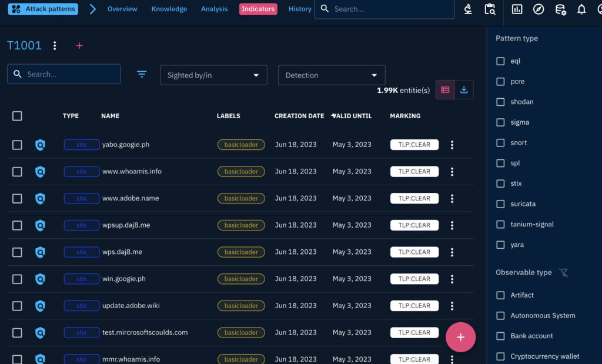The width and height of the screenshot is (602, 364).
Task: Switch to the Knowledge tab
Action: 169,9
